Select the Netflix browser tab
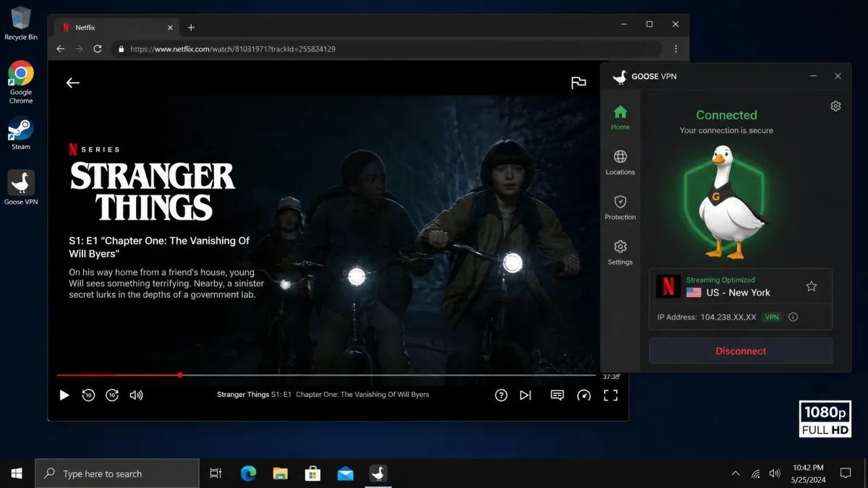Image resolution: width=868 pixels, height=488 pixels. [x=117, y=27]
